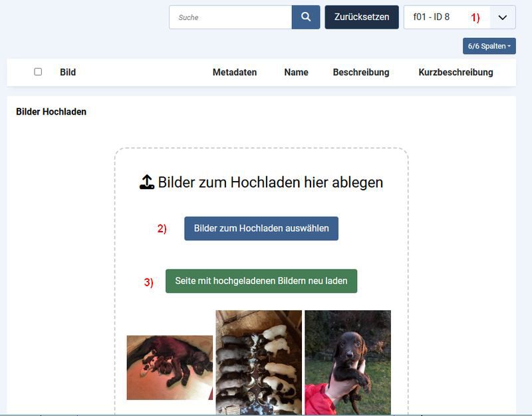Focus the Suche search field
Image resolution: width=532 pixels, height=416 pixels.
coord(230,17)
